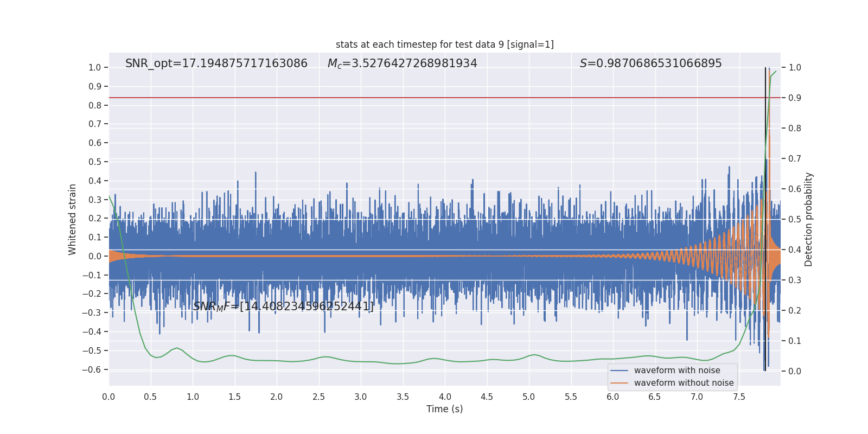The image size is (868, 434).
Task: Click the left axis tick label −0.5
Action: coord(92,350)
